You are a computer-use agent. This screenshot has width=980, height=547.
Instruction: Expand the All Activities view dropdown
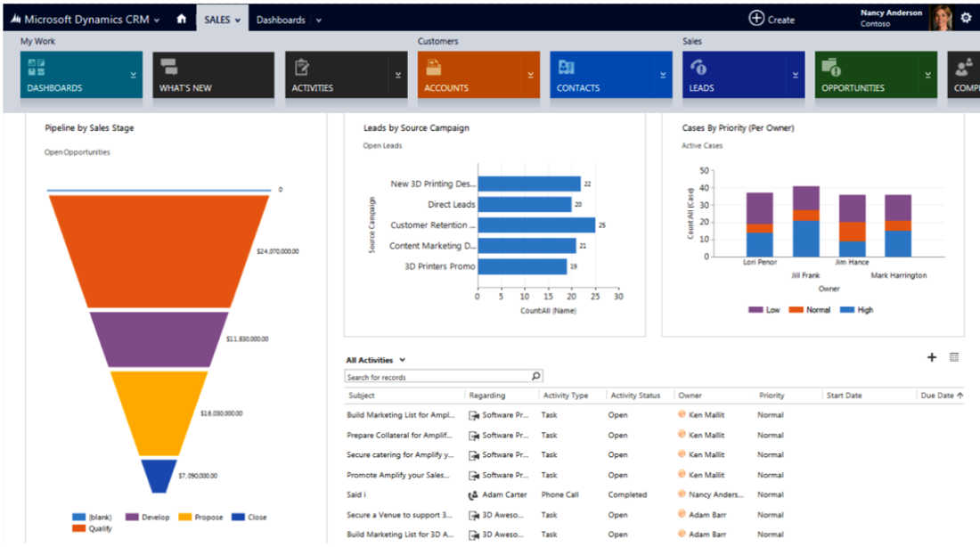pyautogui.click(x=403, y=360)
